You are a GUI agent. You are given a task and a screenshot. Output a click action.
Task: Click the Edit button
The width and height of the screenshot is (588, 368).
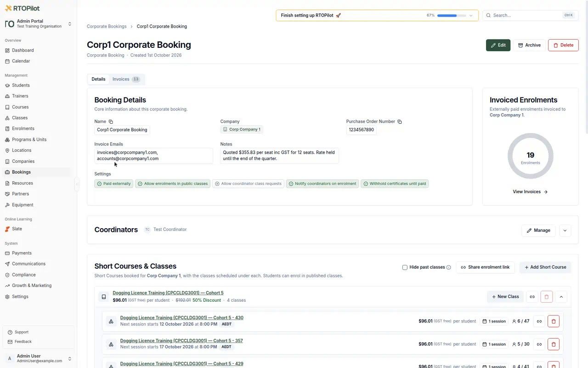point(498,45)
